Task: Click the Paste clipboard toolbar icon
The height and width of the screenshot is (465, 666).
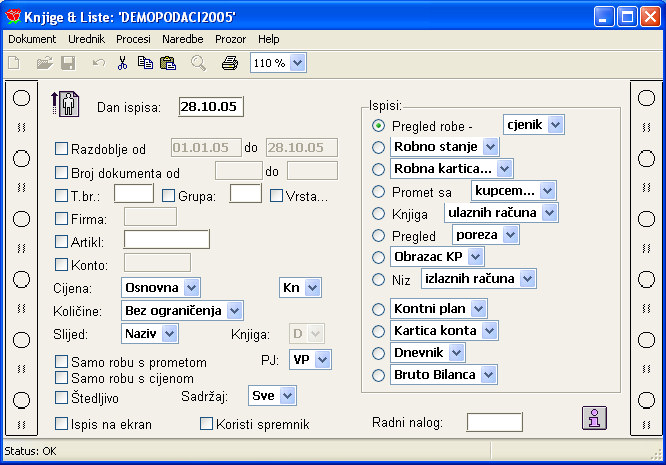Action: coord(168,63)
